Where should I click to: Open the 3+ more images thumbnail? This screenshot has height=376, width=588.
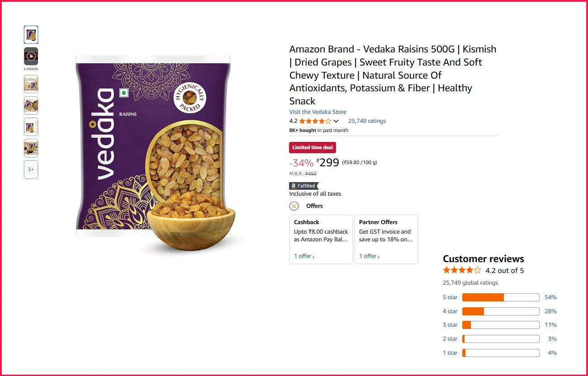pyautogui.click(x=31, y=169)
